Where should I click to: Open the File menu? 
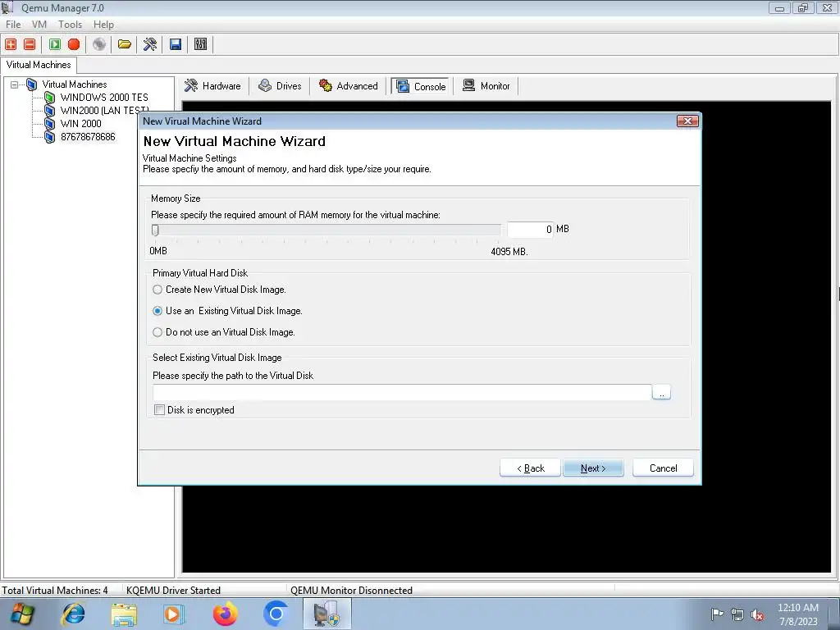(x=13, y=25)
